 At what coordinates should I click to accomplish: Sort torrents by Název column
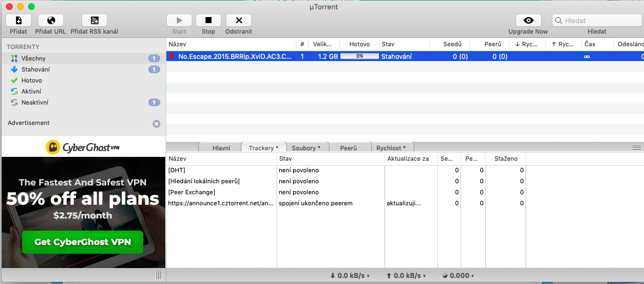[x=231, y=44]
